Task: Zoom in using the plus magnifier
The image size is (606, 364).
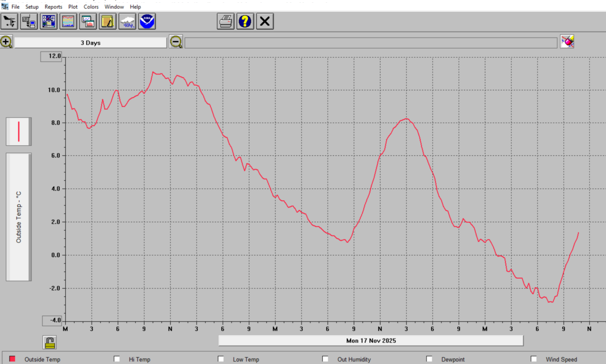Action: 6,42
